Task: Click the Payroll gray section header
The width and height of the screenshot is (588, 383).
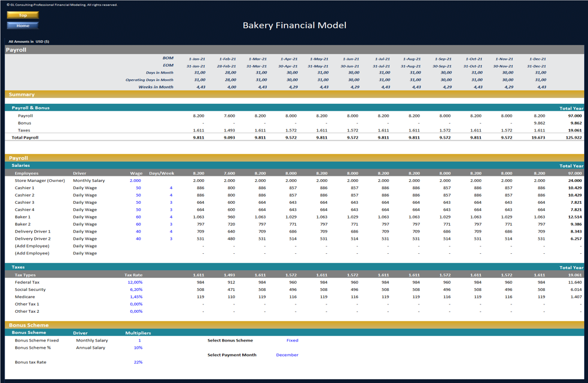Action: click(x=294, y=49)
